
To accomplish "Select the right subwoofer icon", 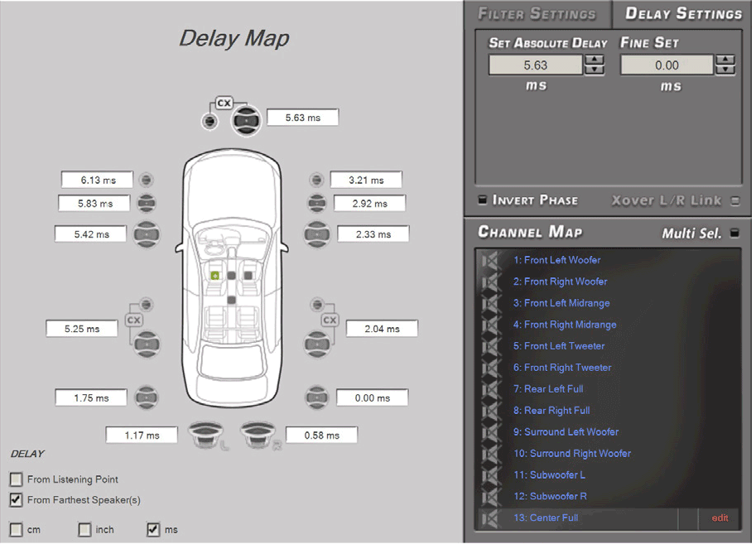I will point(258,434).
